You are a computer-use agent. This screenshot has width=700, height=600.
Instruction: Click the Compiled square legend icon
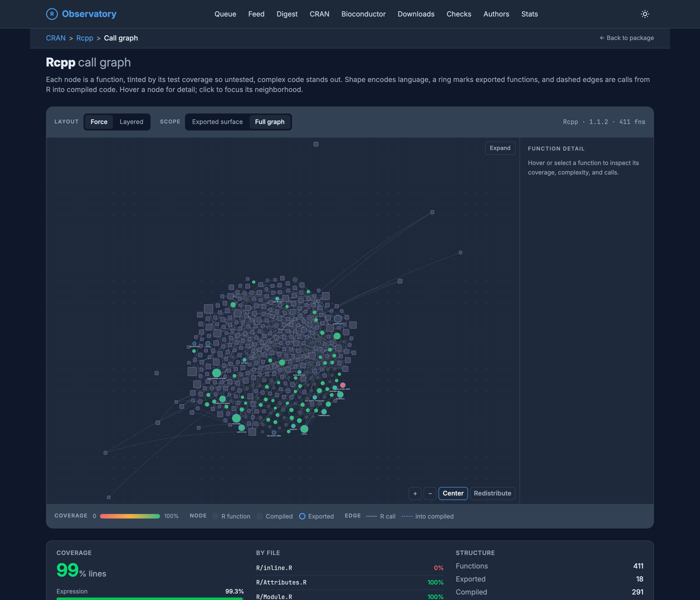point(259,516)
